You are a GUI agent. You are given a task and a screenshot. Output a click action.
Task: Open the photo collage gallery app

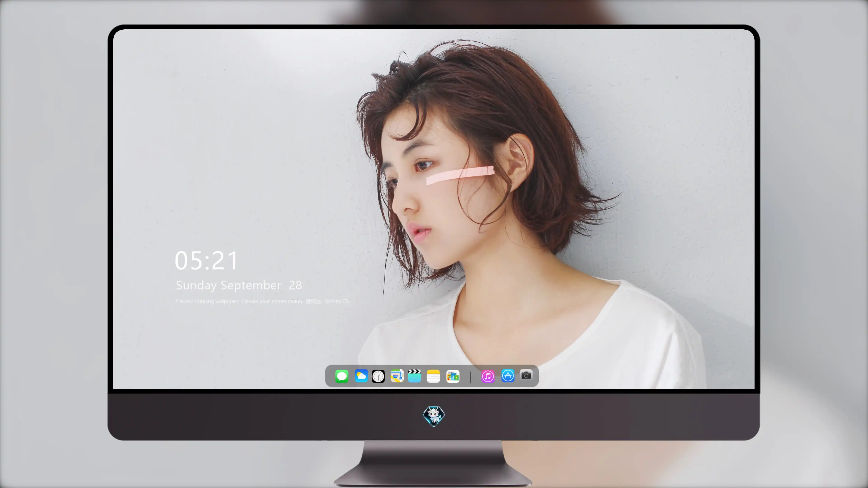tap(453, 376)
